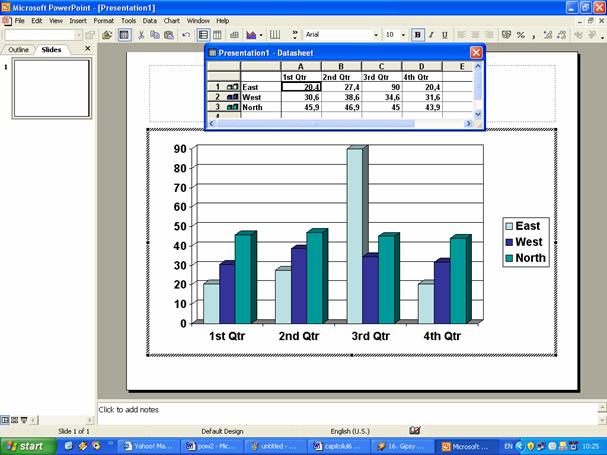Viewport: 607px width, 455px height.
Task: Click the Cut scissors icon
Action: 142,35
